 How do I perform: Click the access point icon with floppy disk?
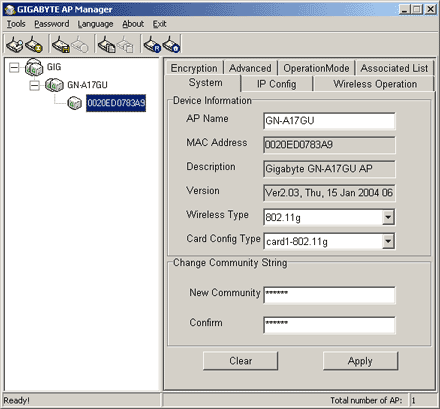(61, 44)
